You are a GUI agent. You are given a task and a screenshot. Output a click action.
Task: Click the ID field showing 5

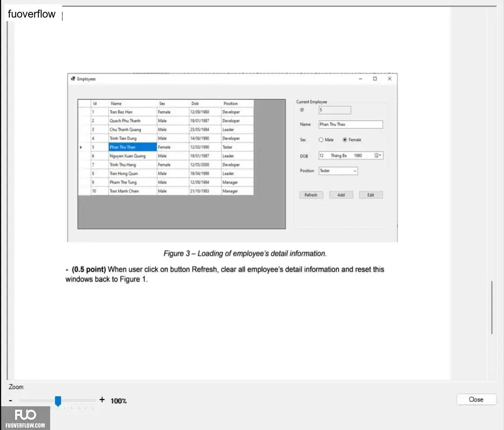(335, 110)
